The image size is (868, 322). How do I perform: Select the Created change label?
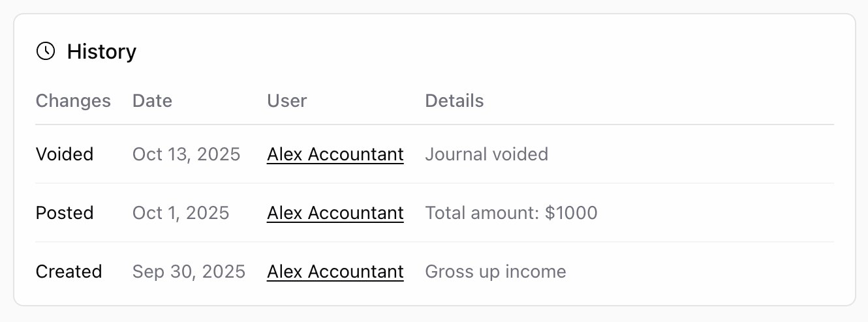pyautogui.click(x=69, y=272)
